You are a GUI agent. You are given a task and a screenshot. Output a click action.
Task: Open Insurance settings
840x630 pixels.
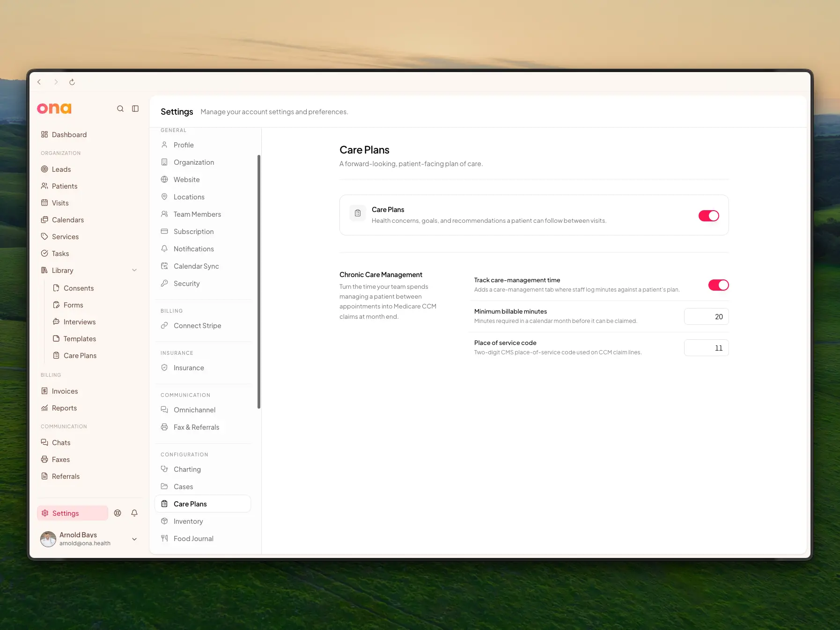(203, 368)
